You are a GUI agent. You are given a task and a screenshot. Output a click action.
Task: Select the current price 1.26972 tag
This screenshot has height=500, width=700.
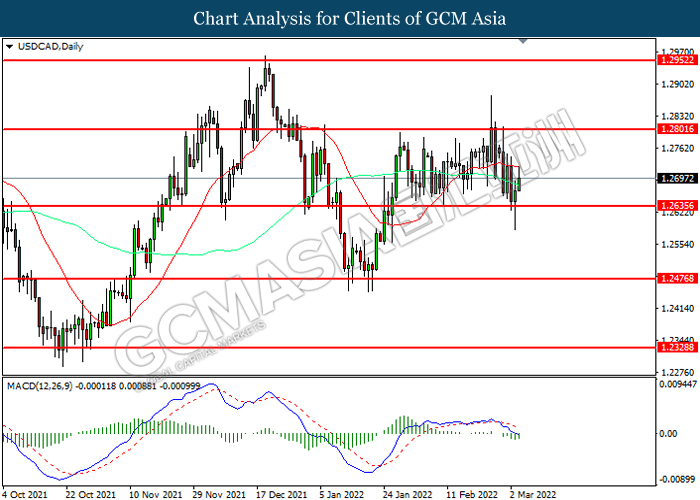click(677, 179)
